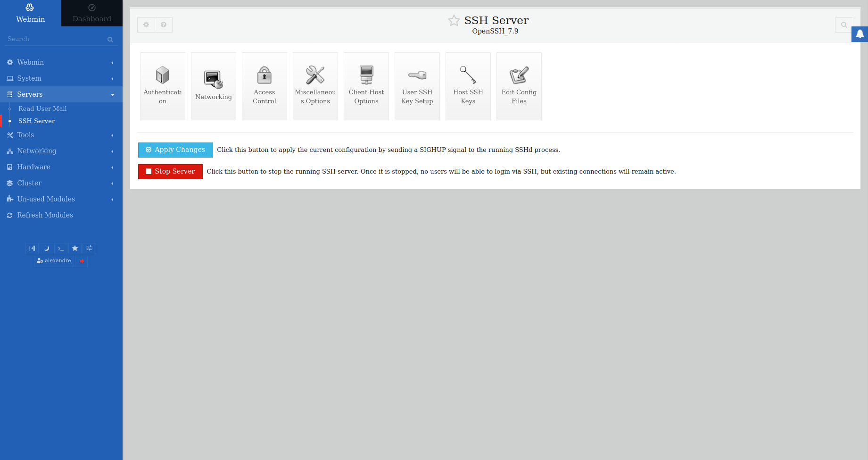Click the Apply Changes button
868x460 pixels.
175,150
